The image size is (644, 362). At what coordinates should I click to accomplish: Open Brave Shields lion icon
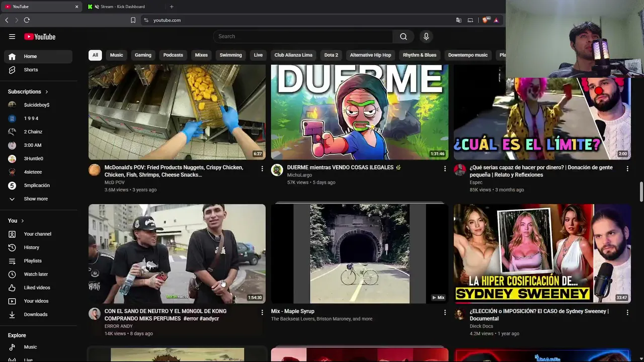(x=486, y=20)
